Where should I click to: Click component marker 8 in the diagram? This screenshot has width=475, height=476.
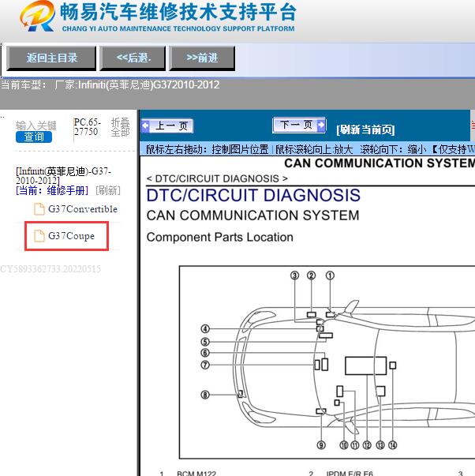[205, 395]
